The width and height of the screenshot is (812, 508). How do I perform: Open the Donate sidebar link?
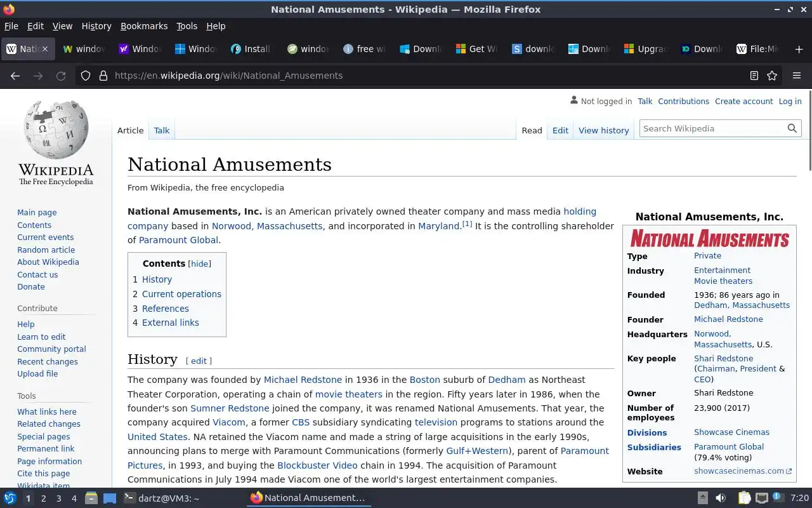31,286
